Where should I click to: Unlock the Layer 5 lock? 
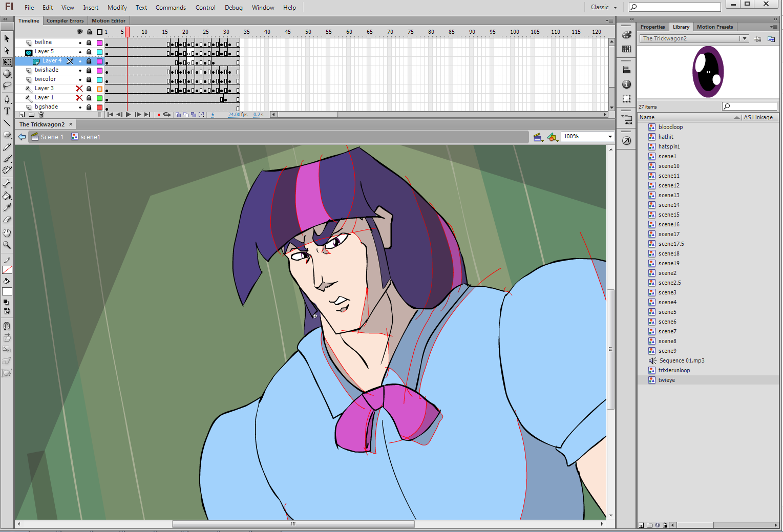pyautogui.click(x=89, y=52)
